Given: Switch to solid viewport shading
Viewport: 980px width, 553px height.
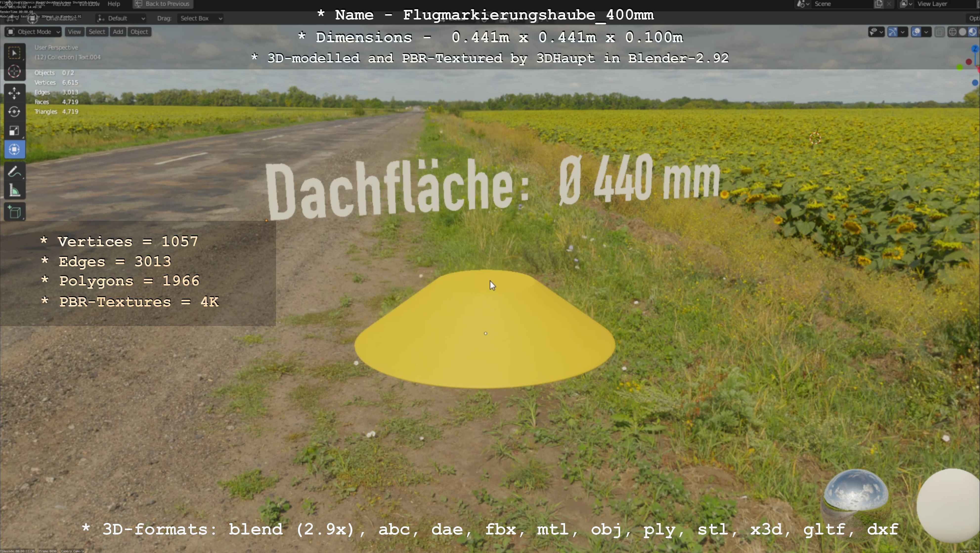Looking at the screenshot, I should [x=962, y=32].
